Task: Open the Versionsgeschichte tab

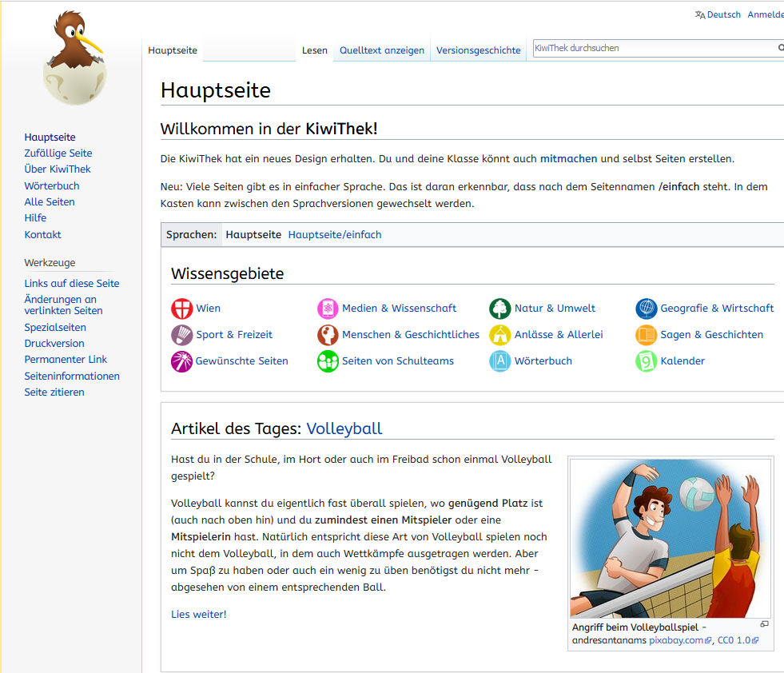Action: (478, 50)
